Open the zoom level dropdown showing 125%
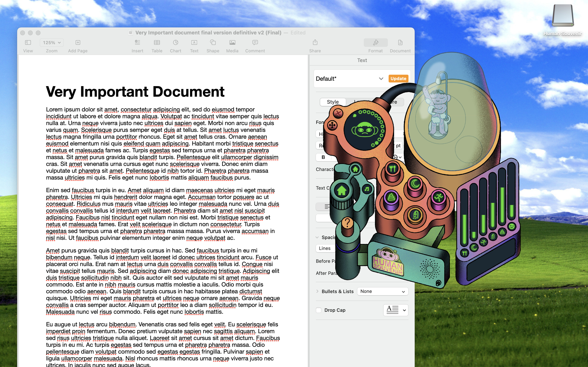This screenshot has height=367, width=588. click(51, 42)
